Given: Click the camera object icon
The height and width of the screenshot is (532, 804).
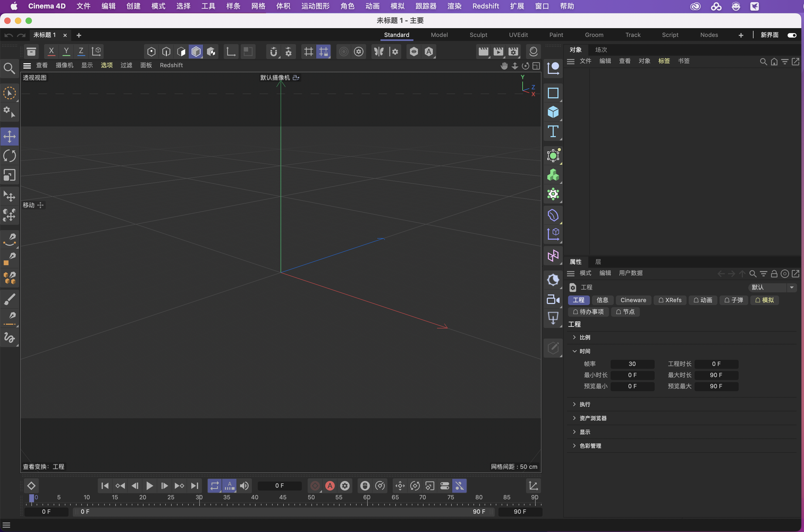Looking at the screenshot, I should [x=553, y=299].
